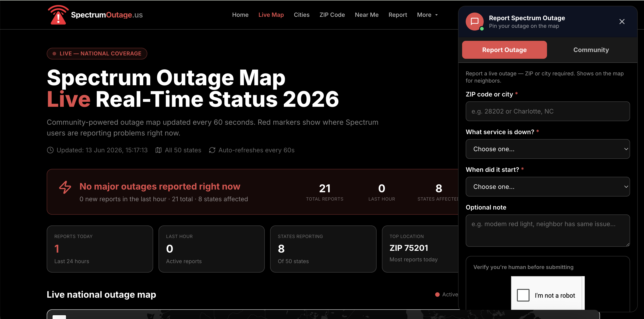The height and width of the screenshot is (319, 644).
Task: Click the Last Hour Active reports card
Action: click(x=212, y=249)
